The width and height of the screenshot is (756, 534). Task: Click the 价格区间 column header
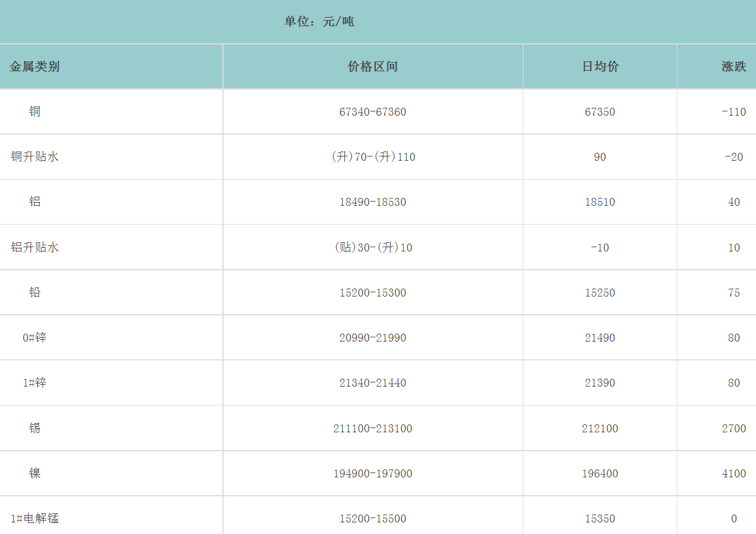(x=373, y=67)
